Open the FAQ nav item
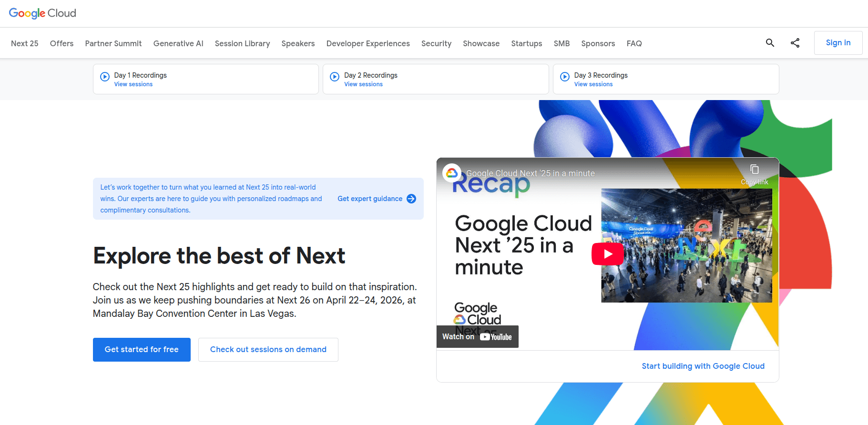This screenshot has width=868, height=425. tap(634, 43)
